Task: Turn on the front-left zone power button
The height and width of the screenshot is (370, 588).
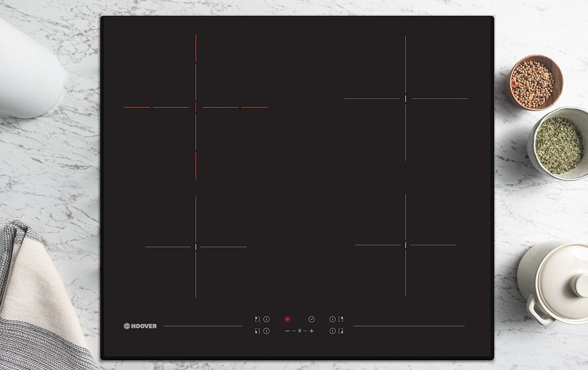Action: [x=266, y=331]
